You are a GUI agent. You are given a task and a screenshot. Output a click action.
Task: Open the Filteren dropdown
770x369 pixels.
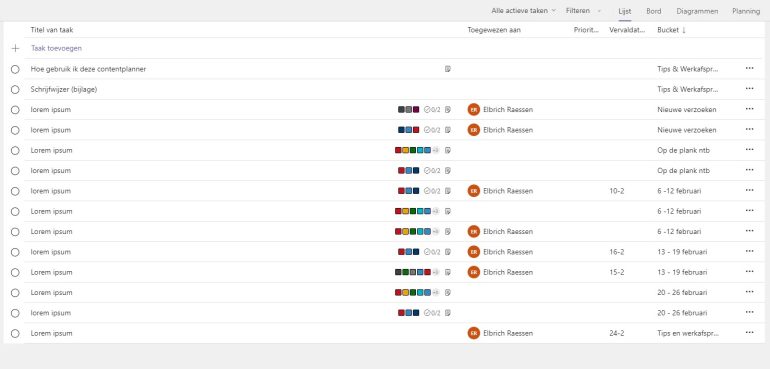583,11
